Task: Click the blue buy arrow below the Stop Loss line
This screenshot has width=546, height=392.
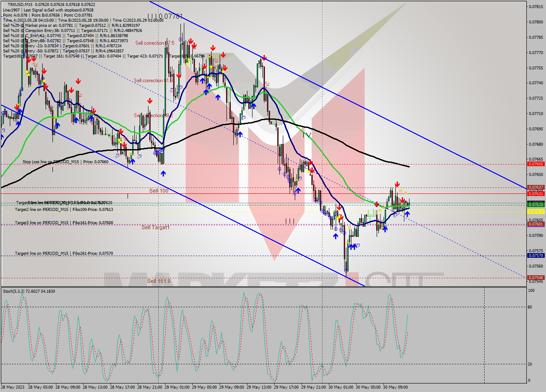Action: point(163,173)
